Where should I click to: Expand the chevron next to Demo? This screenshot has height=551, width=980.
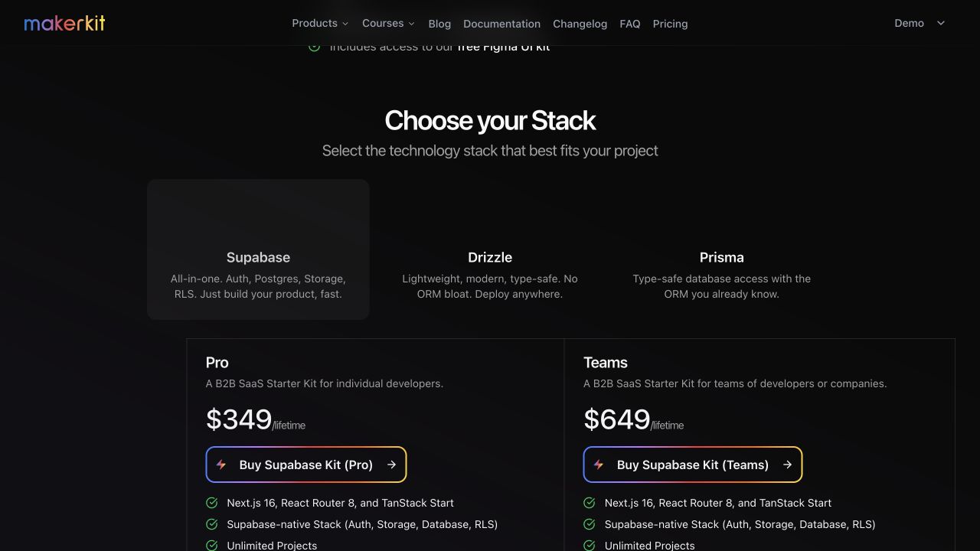click(941, 23)
